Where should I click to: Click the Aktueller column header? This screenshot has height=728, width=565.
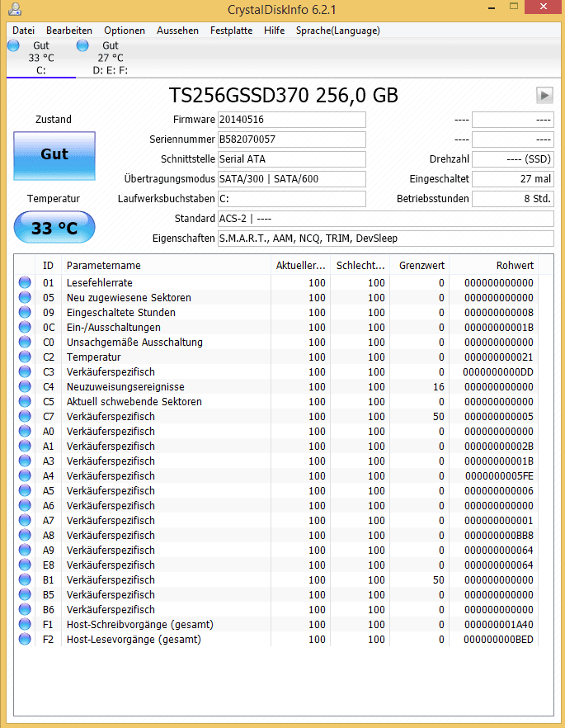(x=300, y=266)
